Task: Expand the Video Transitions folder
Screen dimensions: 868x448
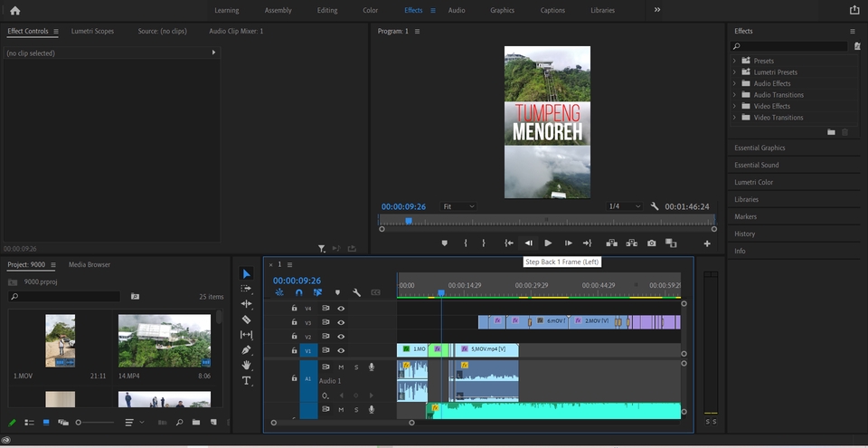Action: tap(734, 118)
